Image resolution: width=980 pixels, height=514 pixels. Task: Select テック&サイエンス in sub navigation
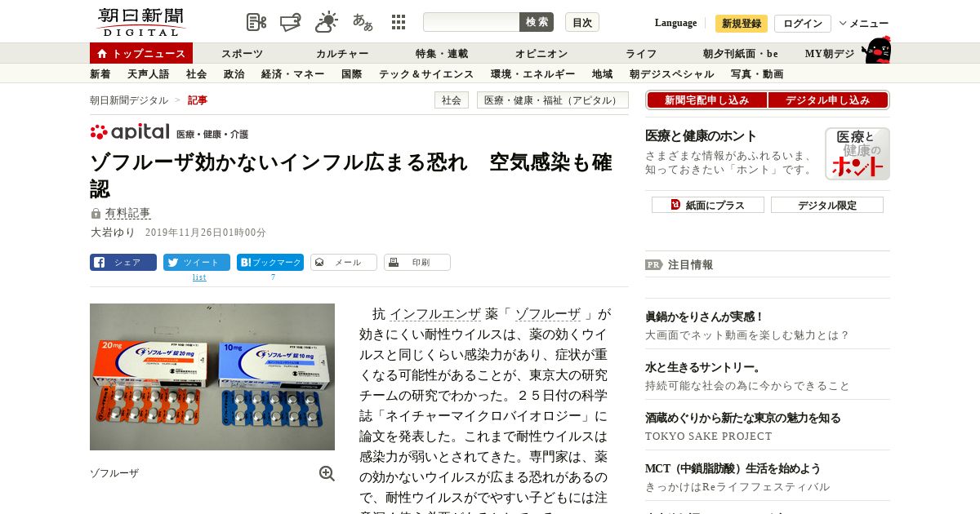click(x=426, y=74)
